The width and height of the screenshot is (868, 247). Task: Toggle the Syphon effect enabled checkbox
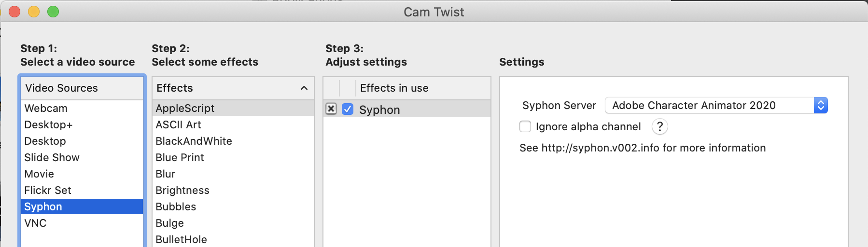tap(348, 109)
